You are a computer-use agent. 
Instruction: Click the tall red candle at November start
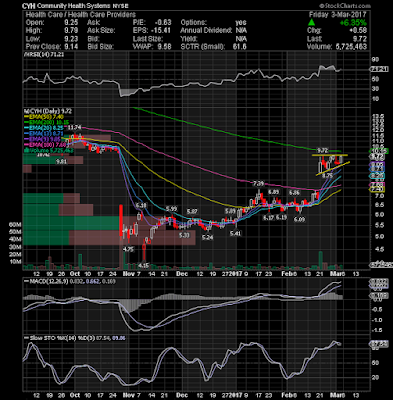[120, 221]
